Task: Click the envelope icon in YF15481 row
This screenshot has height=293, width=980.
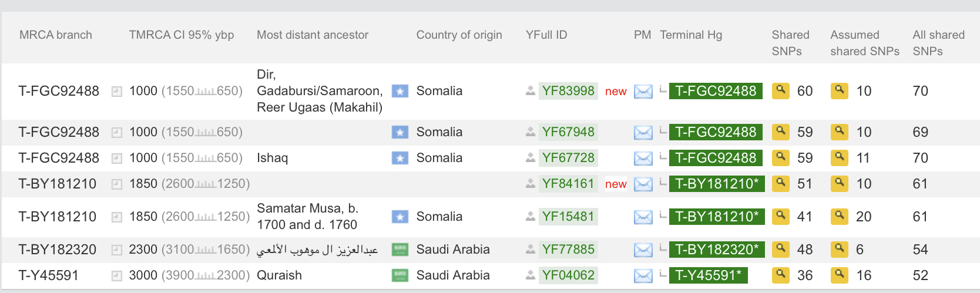Action: click(643, 217)
